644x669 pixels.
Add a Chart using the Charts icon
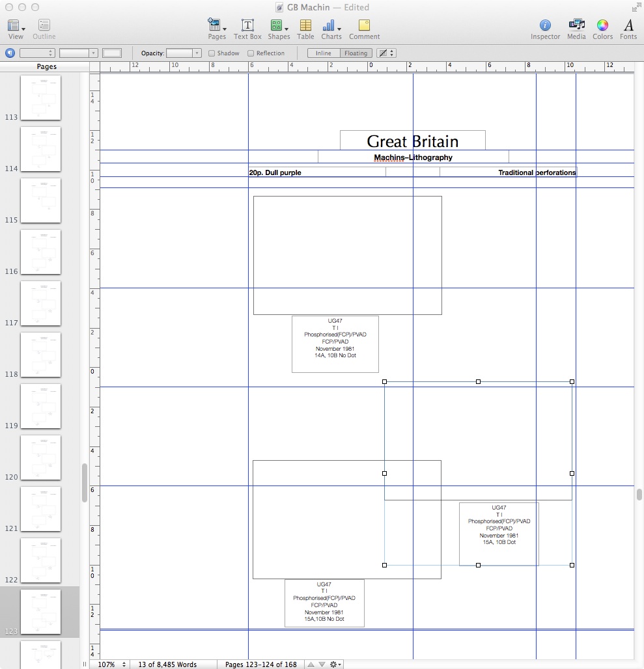[x=329, y=25]
